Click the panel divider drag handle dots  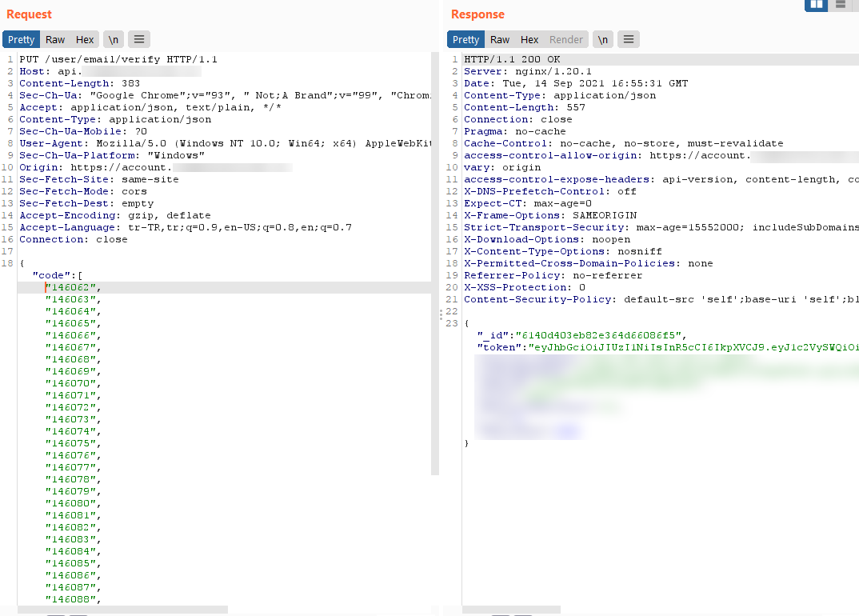point(441,314)
